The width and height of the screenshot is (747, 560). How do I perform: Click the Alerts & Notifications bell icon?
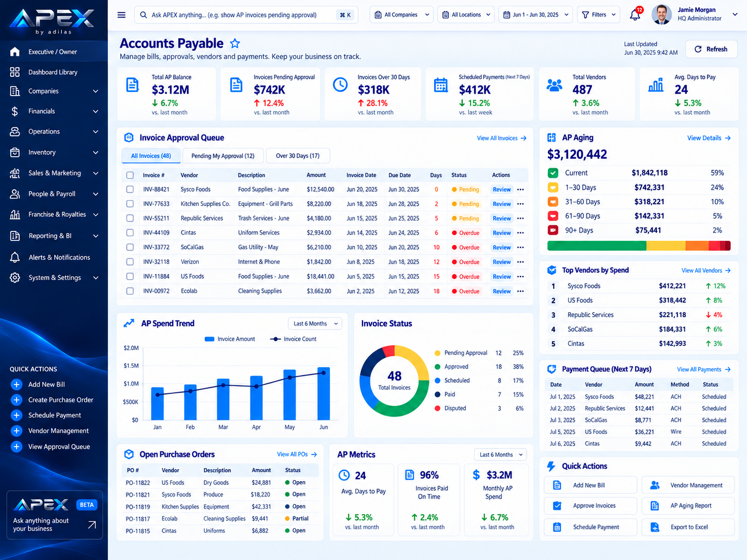click(x=15, y=257)
